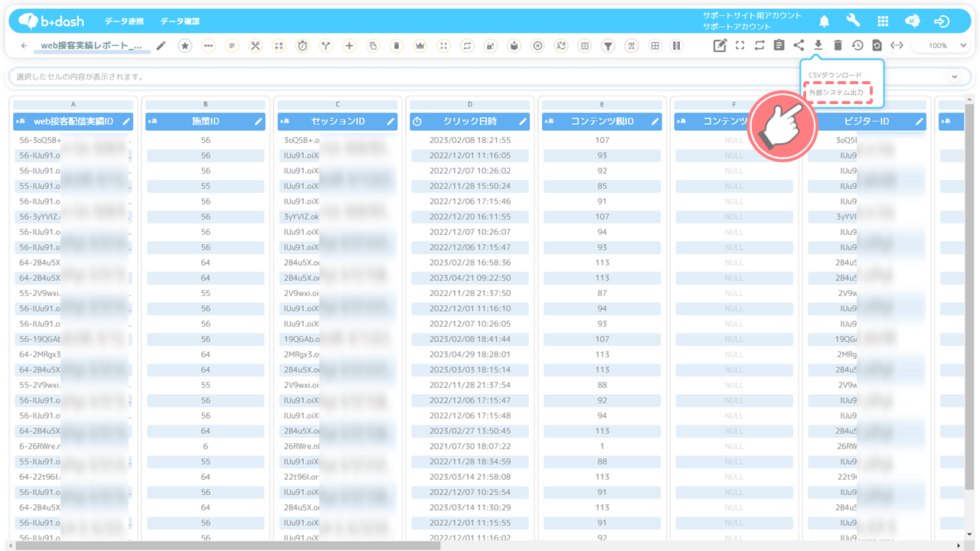Edit the セッションID column header pencil
This screenshot has height=551, width=980.
[x=391, y=121]
